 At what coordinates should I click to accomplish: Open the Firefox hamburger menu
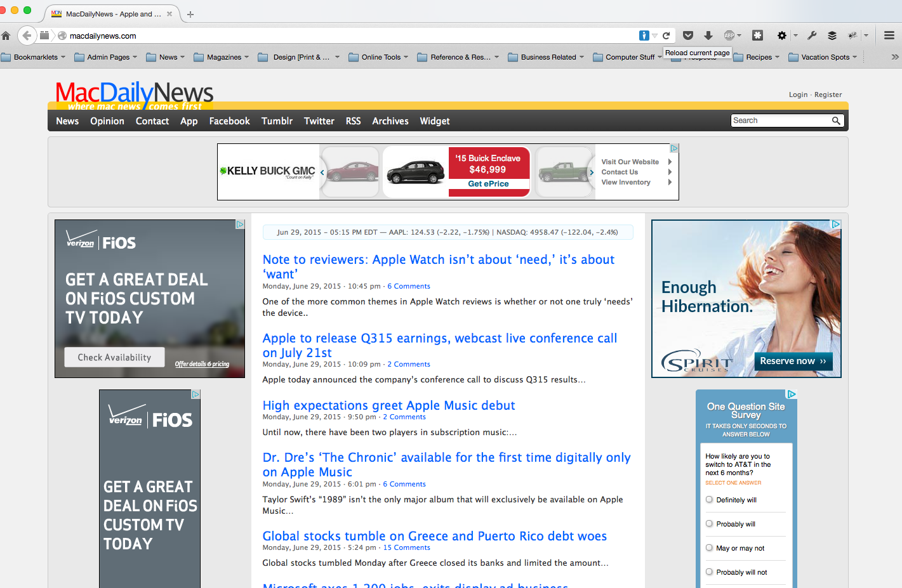889,36
